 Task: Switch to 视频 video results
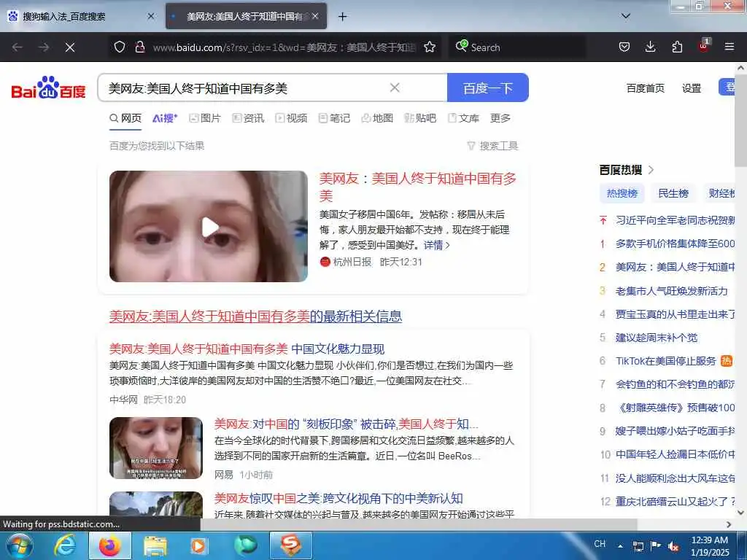tap(291, 118)
